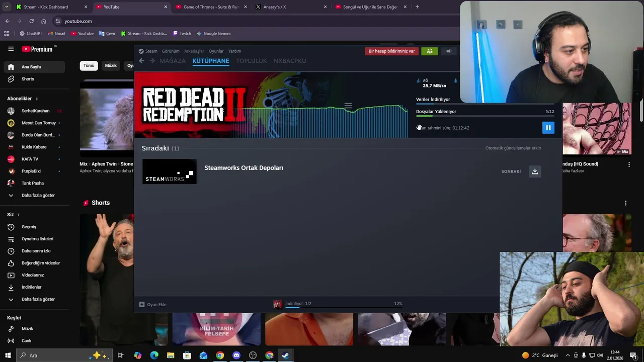
Task: Open Discord from Windows taskbar
Action: 236,355
